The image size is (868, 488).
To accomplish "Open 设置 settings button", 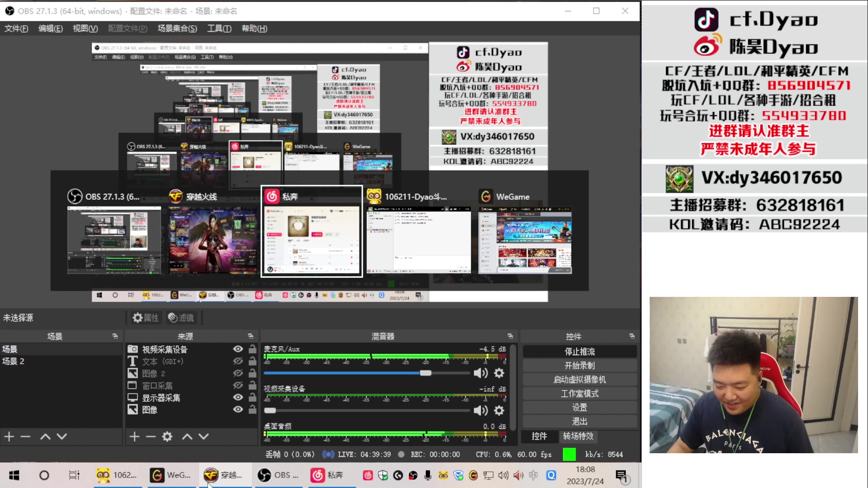I will (580, 408).
